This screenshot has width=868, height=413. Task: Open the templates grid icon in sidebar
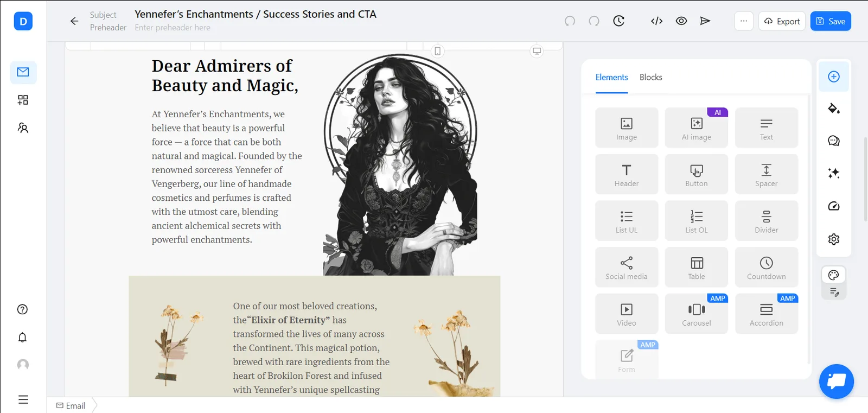(23, 100)
